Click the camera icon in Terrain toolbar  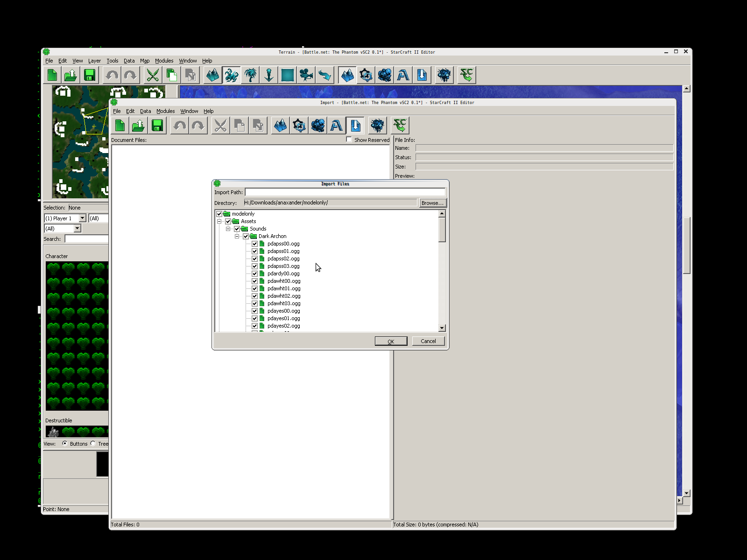pyautogui.click(x=306, y=75)
